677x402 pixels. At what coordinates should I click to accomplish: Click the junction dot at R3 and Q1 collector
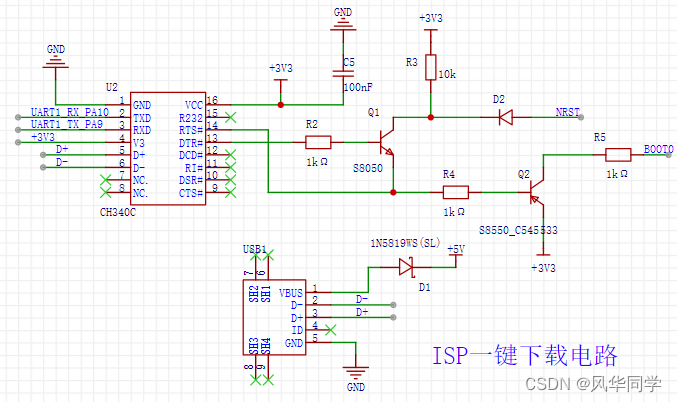point(430,117)
